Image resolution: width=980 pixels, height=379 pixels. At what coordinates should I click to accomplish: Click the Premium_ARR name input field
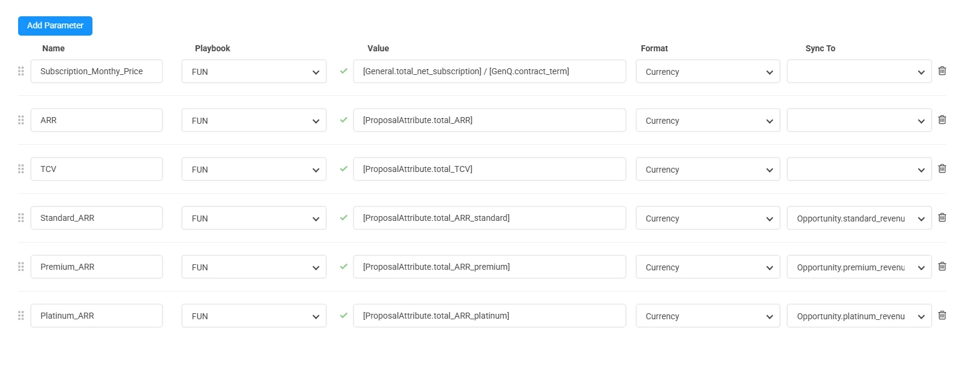click(x=97, y=267)
